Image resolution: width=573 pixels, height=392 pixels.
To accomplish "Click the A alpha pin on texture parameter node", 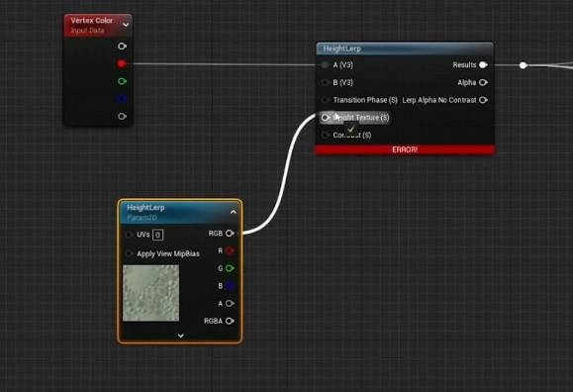I will click(230, 304).
